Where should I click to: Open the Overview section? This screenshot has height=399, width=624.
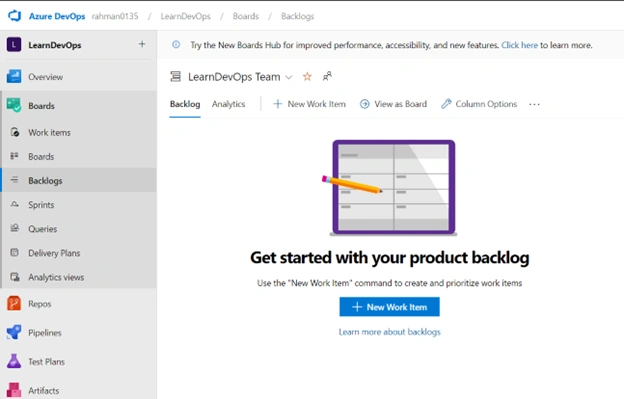(45, 77)
